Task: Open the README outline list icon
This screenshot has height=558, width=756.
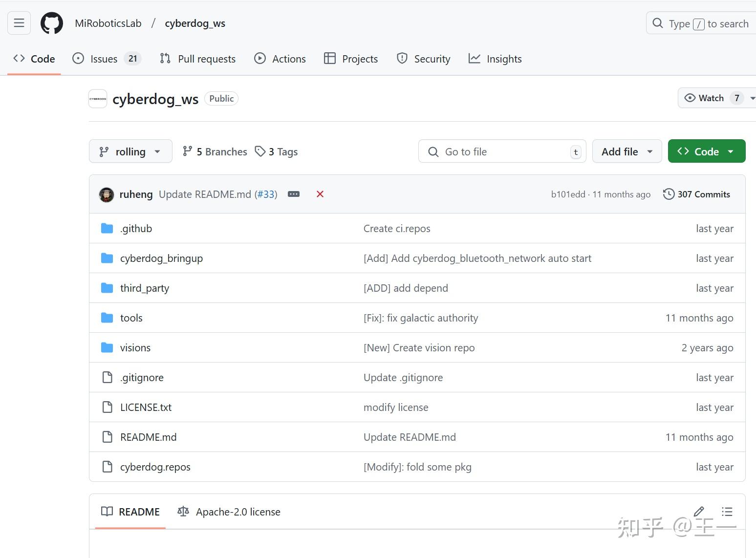Action: [x=727, y=512]
